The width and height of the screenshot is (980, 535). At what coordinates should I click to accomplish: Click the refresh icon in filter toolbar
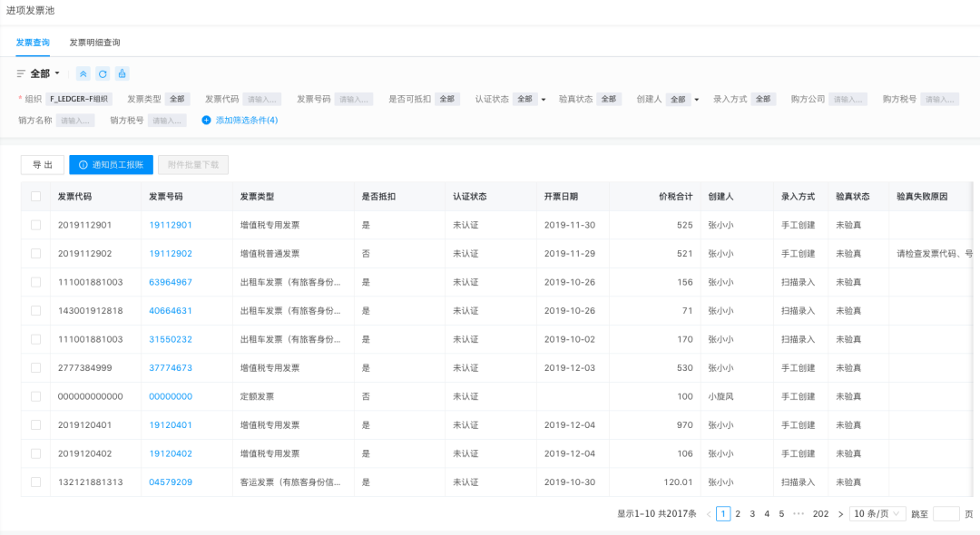(x=103, y=73)
